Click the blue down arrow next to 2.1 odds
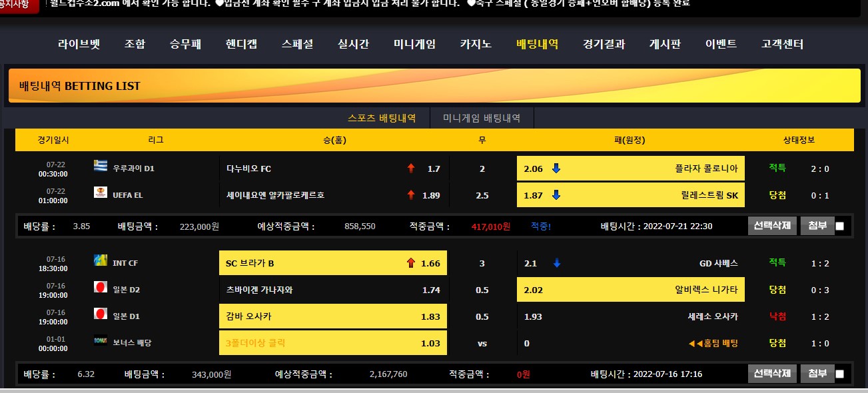 tap(556, 263)
